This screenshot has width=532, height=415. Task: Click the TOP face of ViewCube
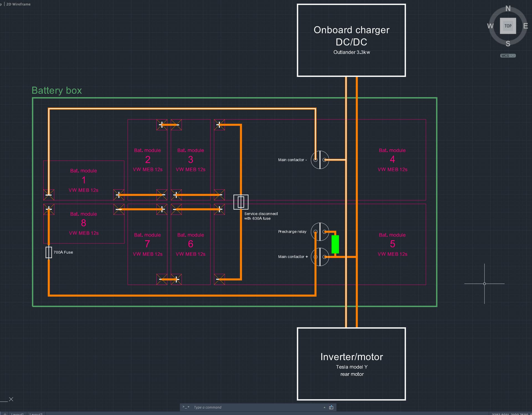coord(508,26)
